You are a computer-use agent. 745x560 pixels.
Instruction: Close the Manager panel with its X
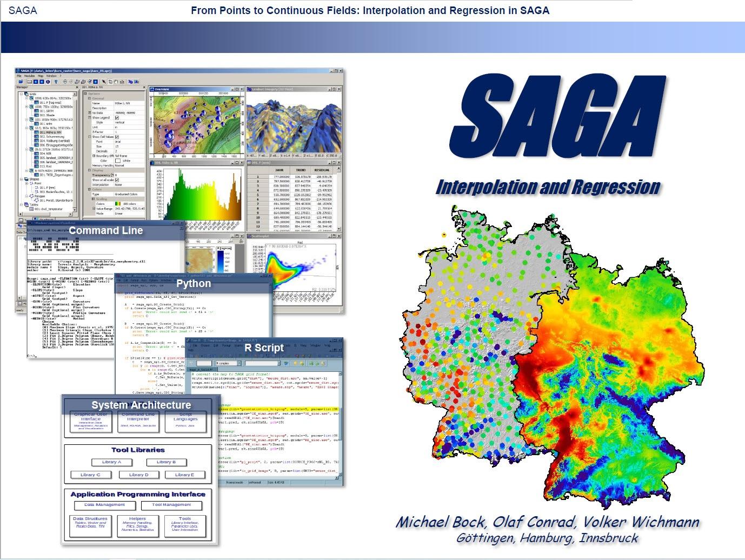pyautogui.click(x=77, y=87)
